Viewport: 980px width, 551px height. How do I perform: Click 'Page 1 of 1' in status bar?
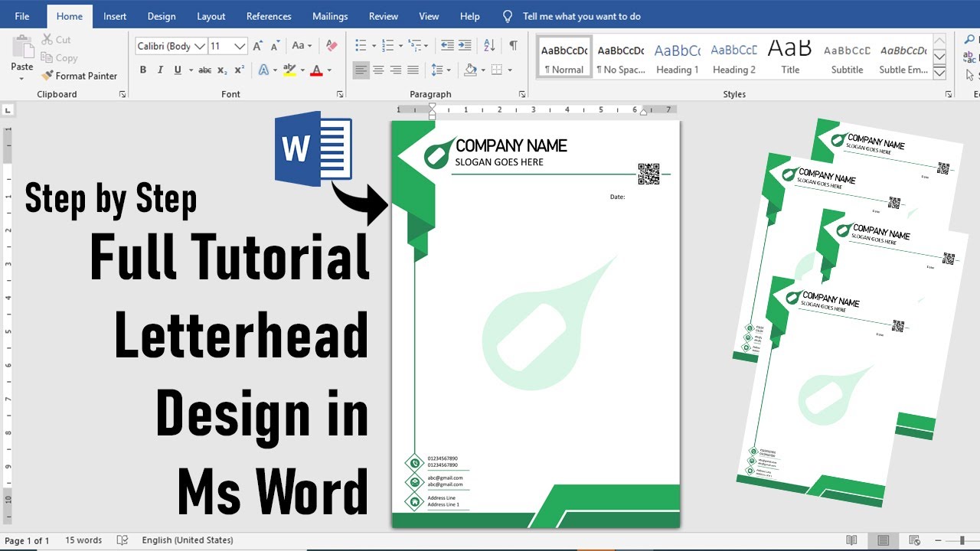click(x=27, y=540)
